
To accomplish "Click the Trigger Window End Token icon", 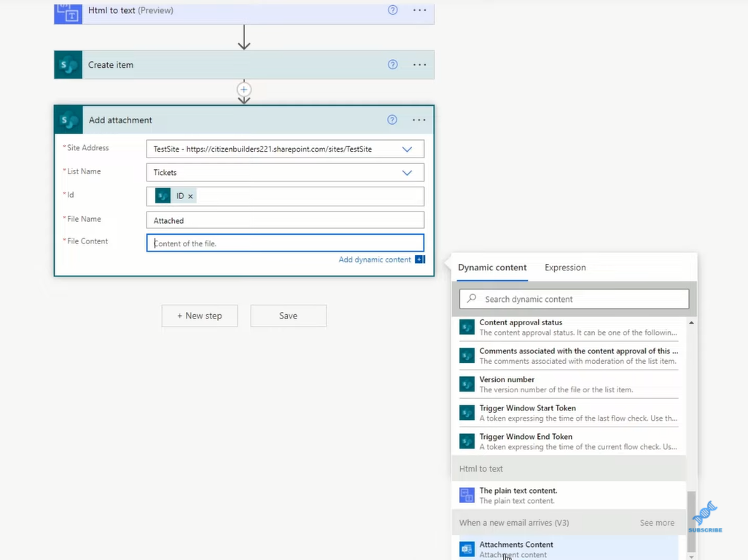I will coord(467,441).
